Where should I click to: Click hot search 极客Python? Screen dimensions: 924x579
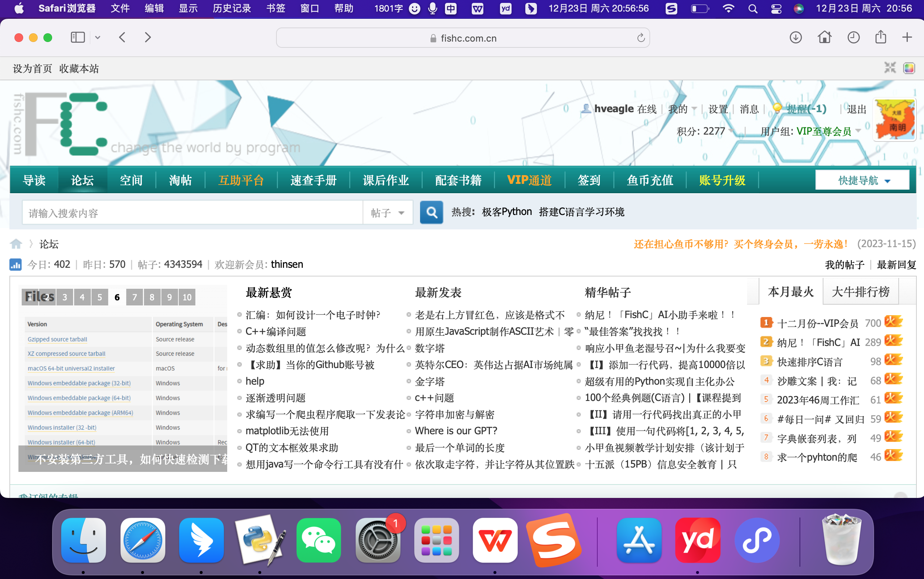point(507,212)
